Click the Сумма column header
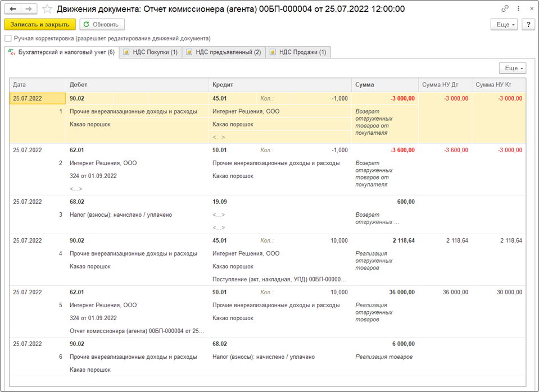The image size is (539, 392). click(384, 85)
